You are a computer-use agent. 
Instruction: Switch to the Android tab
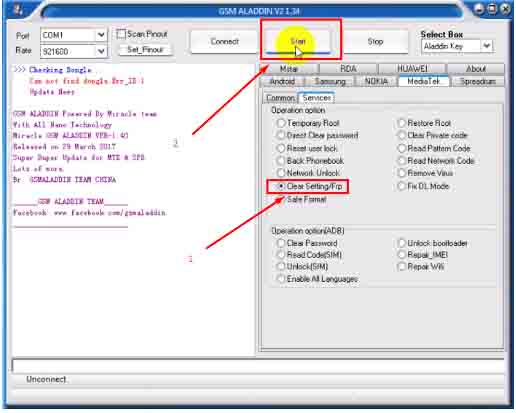(x=282, y=81)
